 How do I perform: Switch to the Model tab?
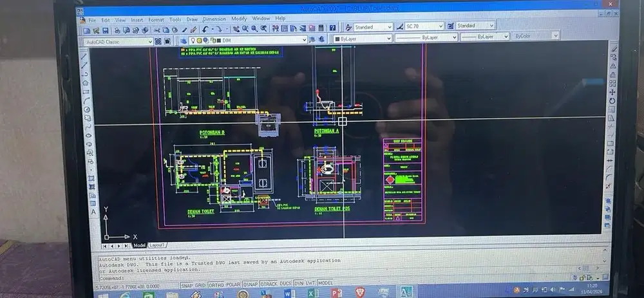(x=139, y=245)
